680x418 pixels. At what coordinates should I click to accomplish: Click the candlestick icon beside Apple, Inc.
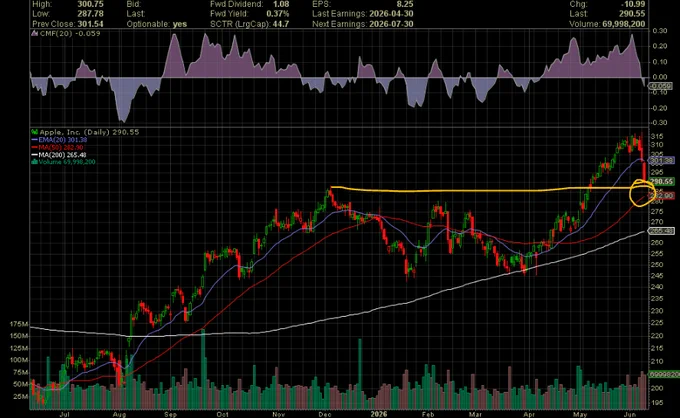click(35, 132)
